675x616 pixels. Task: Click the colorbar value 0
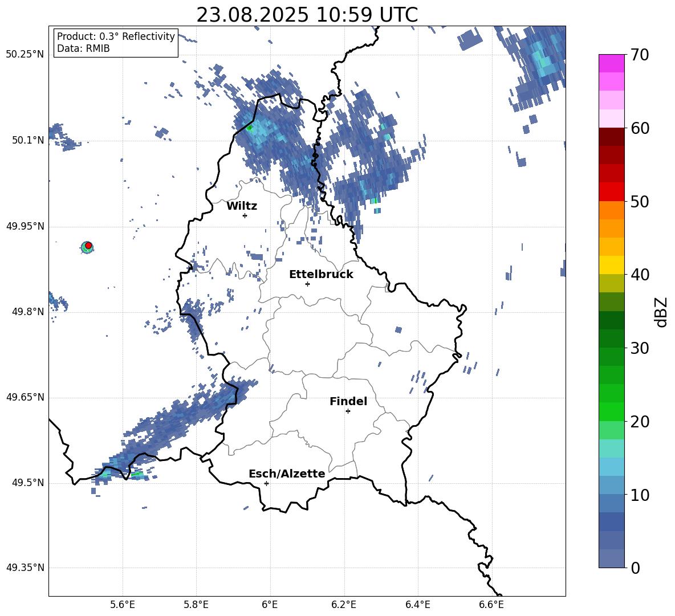[x=635, y=568]
